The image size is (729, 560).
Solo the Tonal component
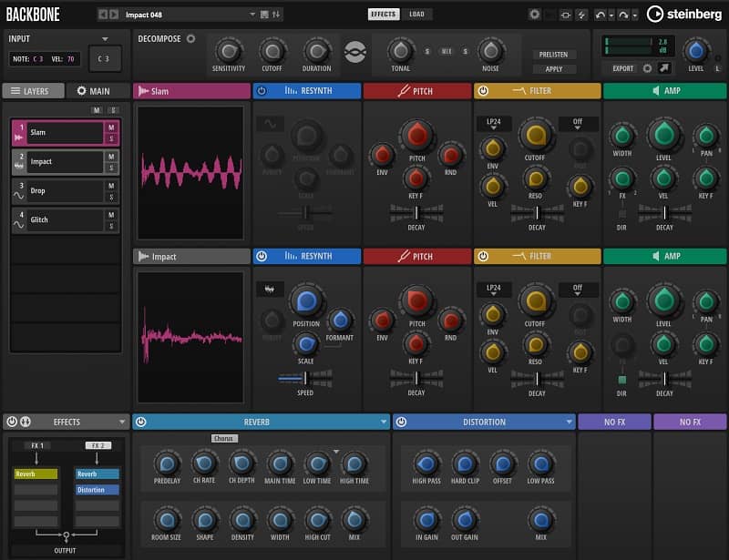click(426, 52)
